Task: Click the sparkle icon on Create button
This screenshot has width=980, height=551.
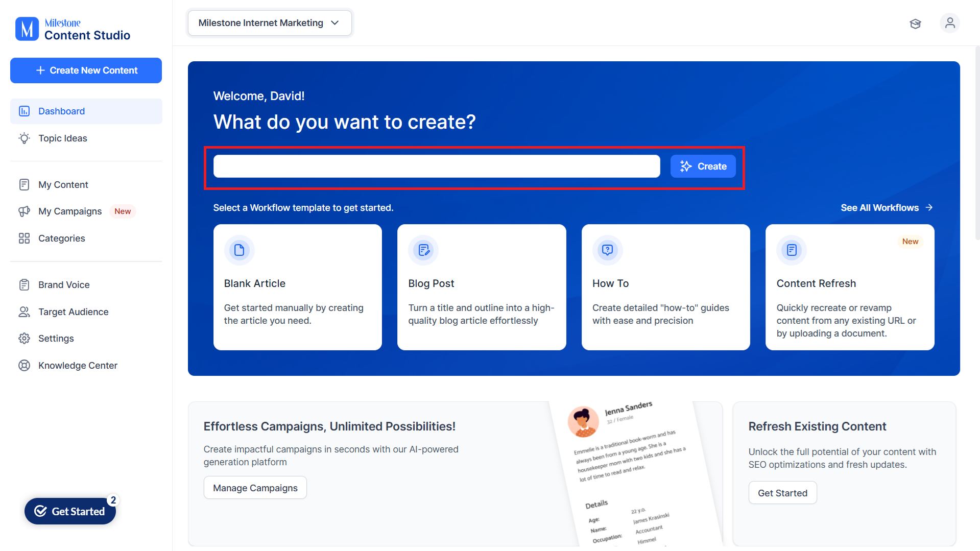Action: coord(686,166)
